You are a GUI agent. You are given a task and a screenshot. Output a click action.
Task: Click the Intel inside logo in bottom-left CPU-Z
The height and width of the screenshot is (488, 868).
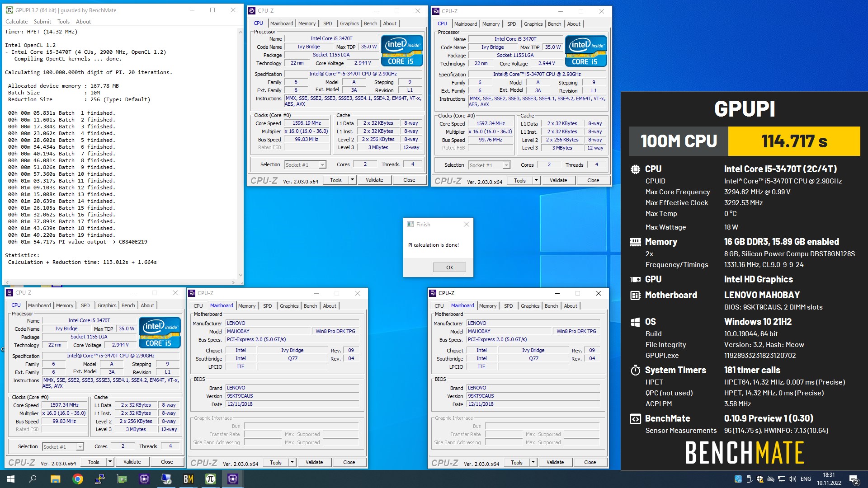click(160, 332)
